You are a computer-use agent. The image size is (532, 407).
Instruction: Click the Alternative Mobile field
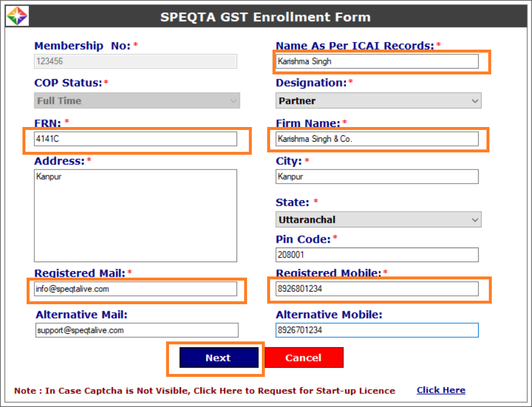coord(377,330)
